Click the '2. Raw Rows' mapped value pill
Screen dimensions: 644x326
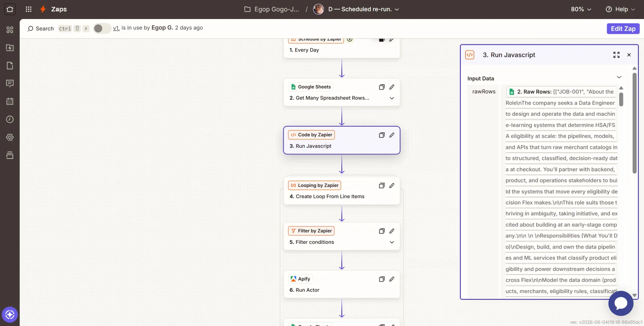[x=561, y=92]
